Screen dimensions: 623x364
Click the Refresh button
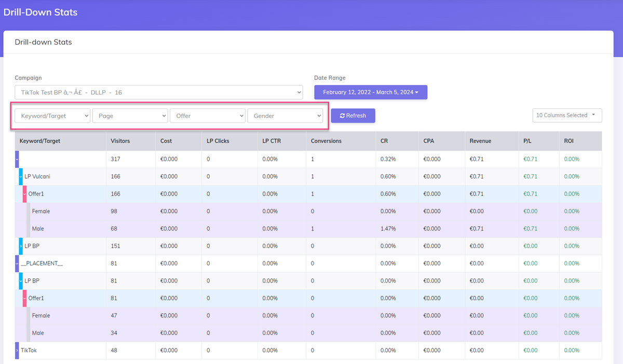click(353, 116)
